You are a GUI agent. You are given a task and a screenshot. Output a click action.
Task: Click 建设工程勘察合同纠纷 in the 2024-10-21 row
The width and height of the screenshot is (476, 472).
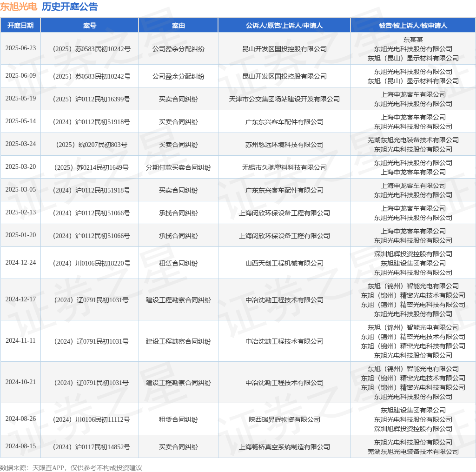pyautogui.click(x=178, y=383)
